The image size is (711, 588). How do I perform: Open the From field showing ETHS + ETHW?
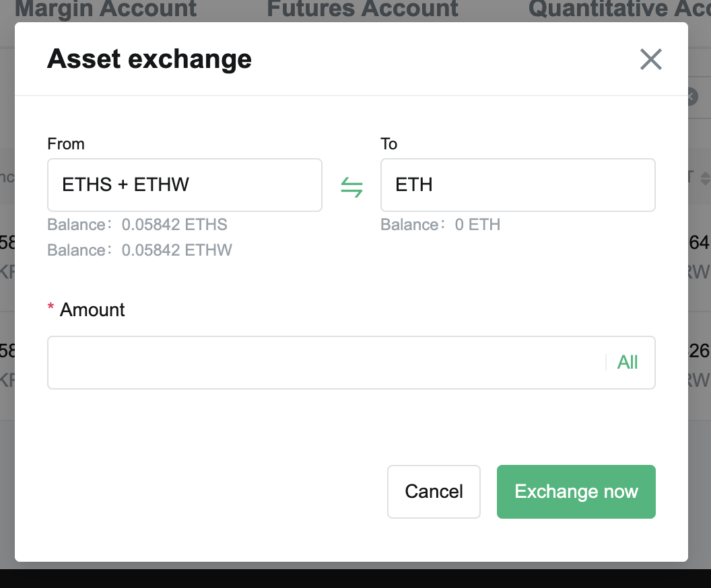184,185
